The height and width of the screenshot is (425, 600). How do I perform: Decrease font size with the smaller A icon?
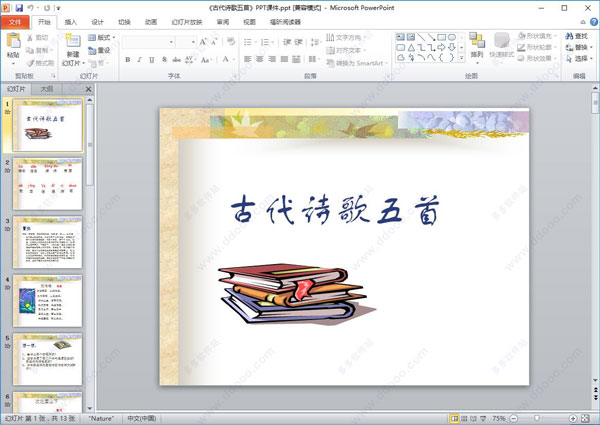pyautogui.click(x=214, y=42)
